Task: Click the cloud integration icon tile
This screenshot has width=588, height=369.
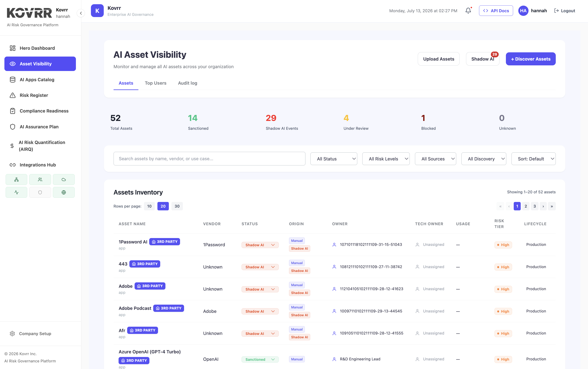Action: pos(64,180)
